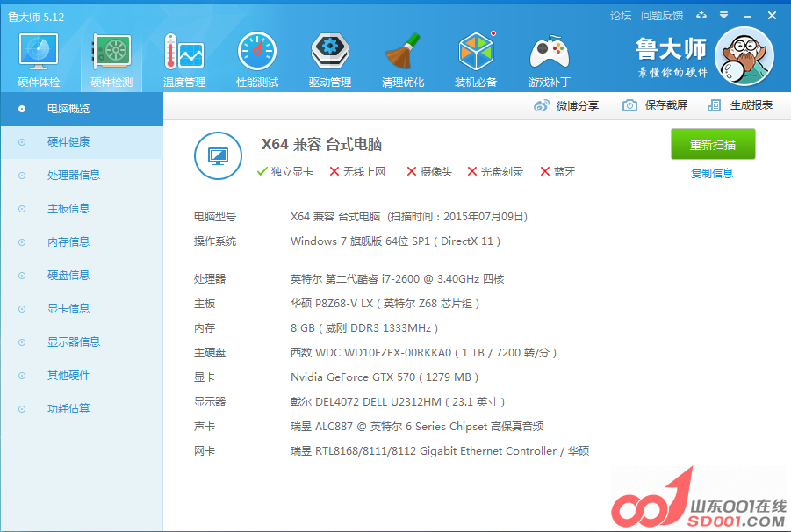This screenshot has height=532, width=791.
Task: Select 硬件健康 in the sidebar
Action: pyautogui.click(x=82, y=141)
